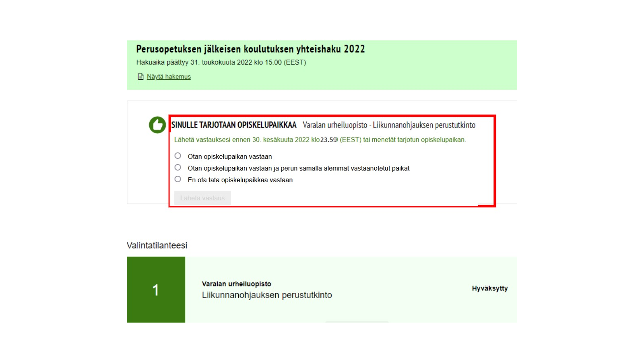
Task: Click the green number 1 priority box
Action: click(x=156, y=290)
